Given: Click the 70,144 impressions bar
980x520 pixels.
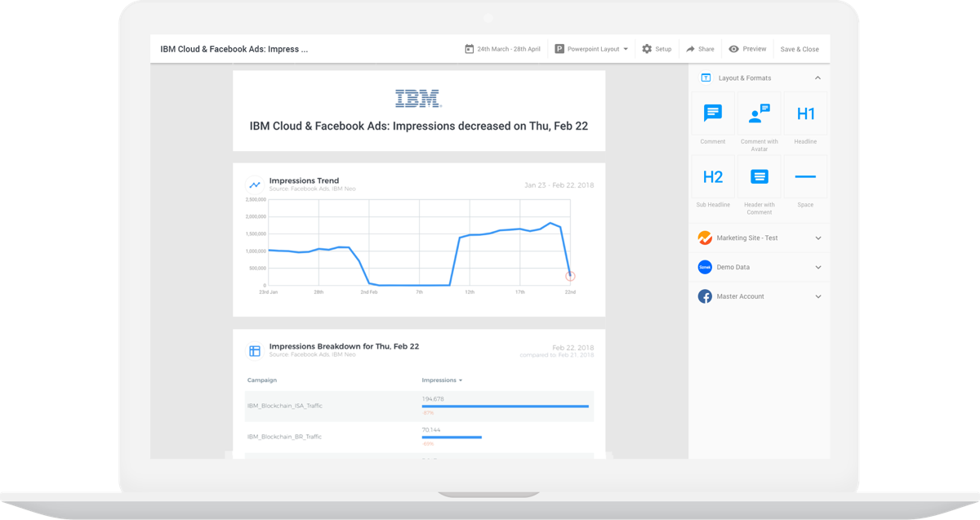Looking at the screenshot, I should (x=452, y=438).
